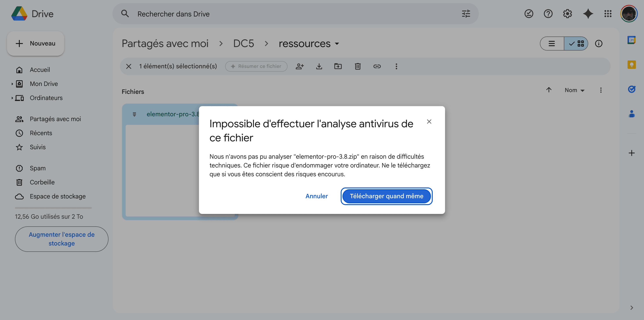Delete selected file trash icon
The width and height of the screenshot is (644, 320).
click(358, 66)
